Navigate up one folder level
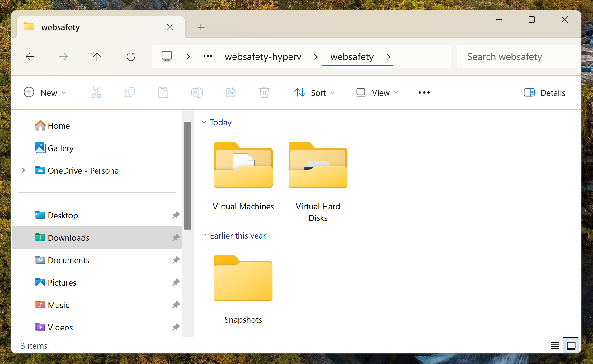This screenshot has width=593, height=364. (x=97, y=57)
